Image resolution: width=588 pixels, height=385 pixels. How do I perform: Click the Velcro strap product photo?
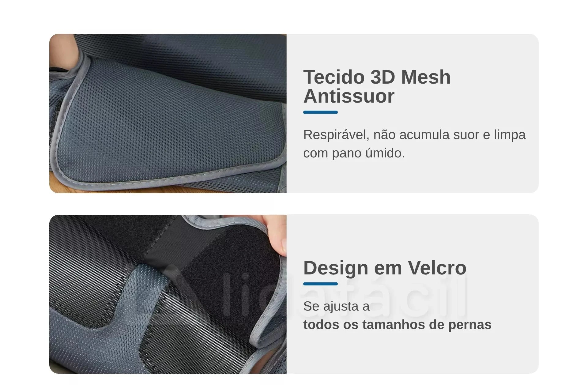[168, 294]
